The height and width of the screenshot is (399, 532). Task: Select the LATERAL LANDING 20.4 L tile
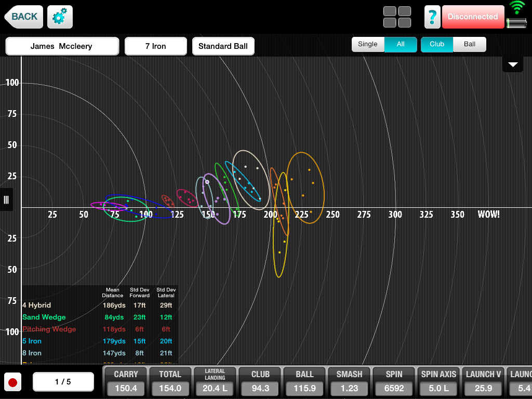[215, 382]
